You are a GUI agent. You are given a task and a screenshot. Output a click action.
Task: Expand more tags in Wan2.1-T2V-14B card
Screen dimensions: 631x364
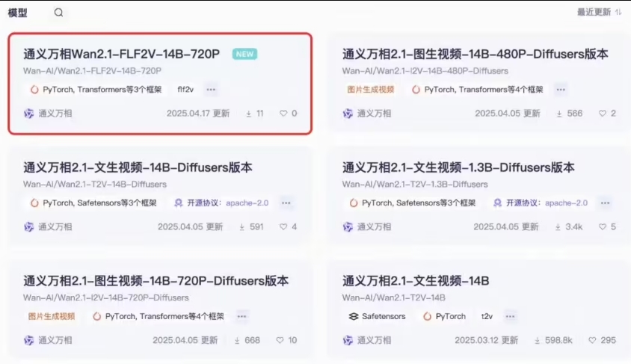point(511,316)
